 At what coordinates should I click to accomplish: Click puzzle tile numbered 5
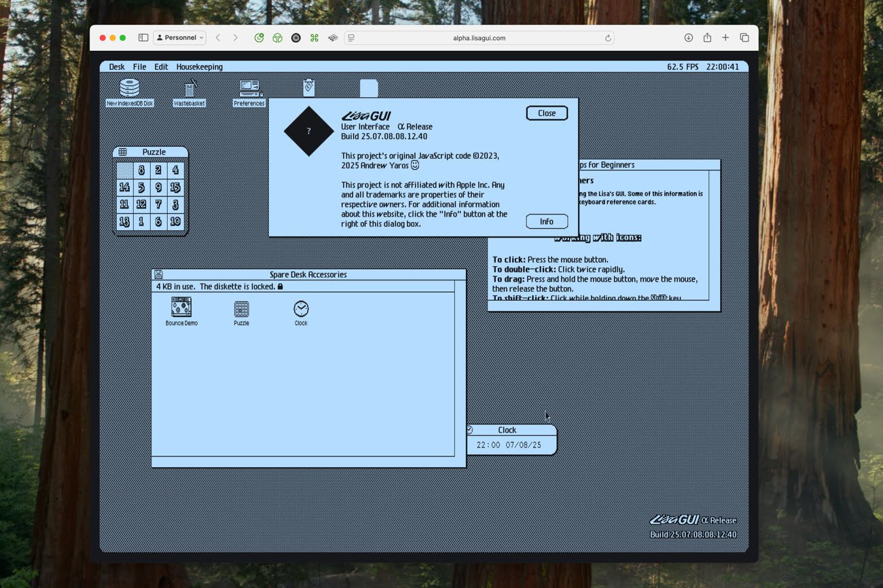141,187
